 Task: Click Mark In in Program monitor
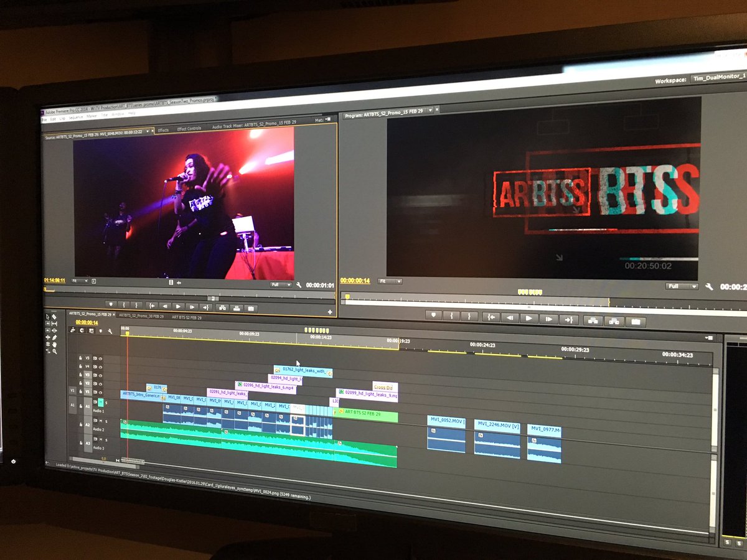click(451, 315)
